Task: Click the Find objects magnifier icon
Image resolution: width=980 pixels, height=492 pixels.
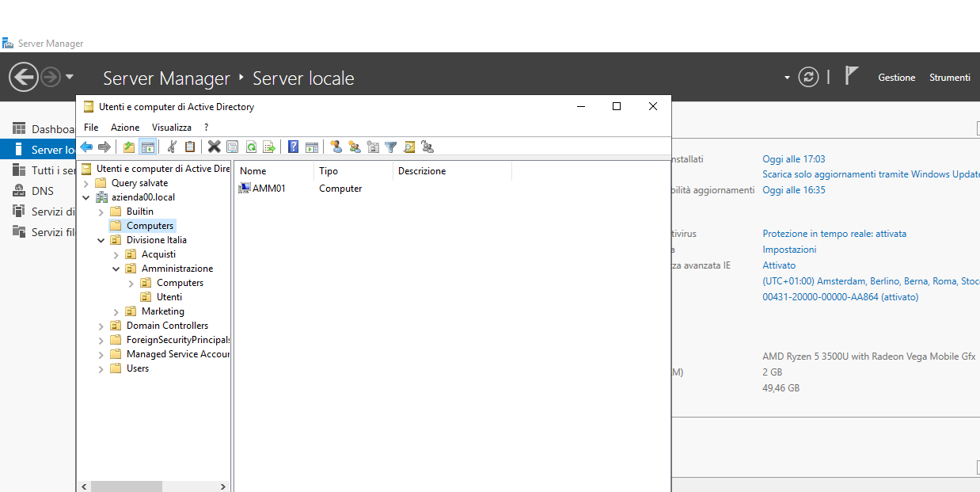Action: coord(409,147)
